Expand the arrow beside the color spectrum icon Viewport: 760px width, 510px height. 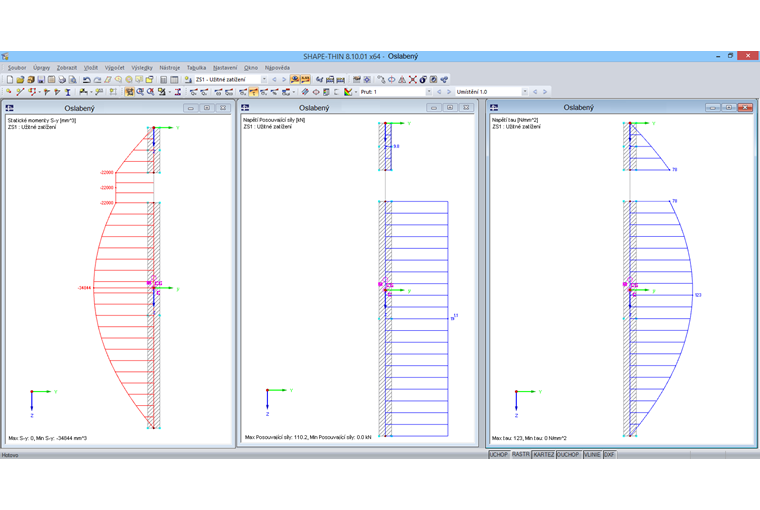[356, 92]
